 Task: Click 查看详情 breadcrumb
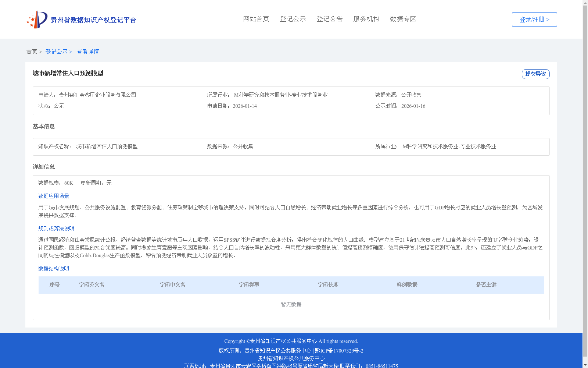[88, 52]
